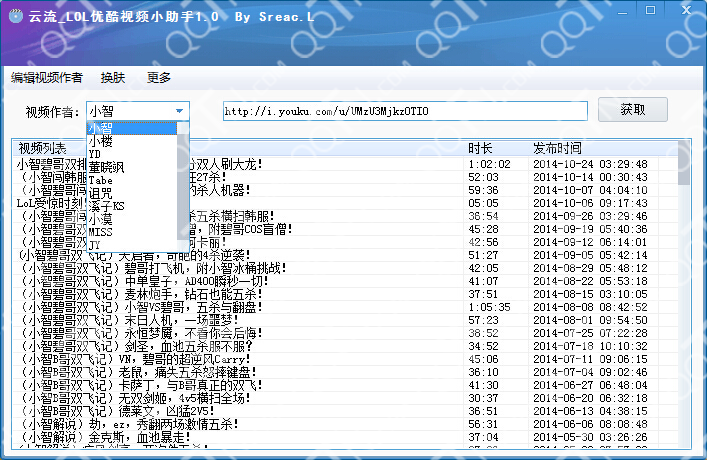Click duration cell 52:03
The image size is (707, 460).
point(483,177)
